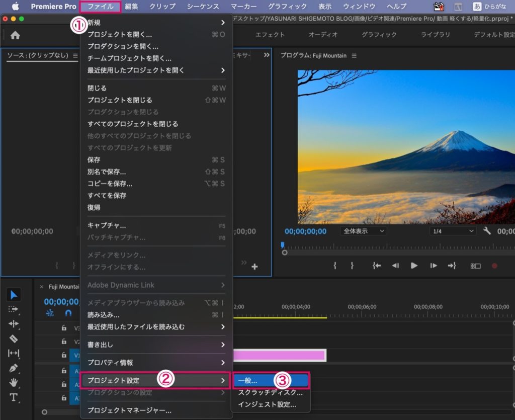Viewport: 515px width, 420px height.
Task: Toggle V1 source patching button
Action: 75,355
